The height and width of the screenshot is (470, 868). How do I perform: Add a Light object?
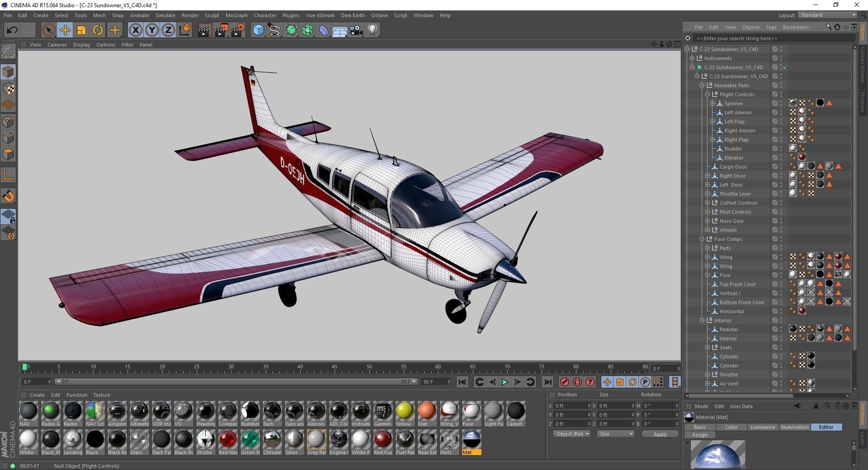click(373, 30)
